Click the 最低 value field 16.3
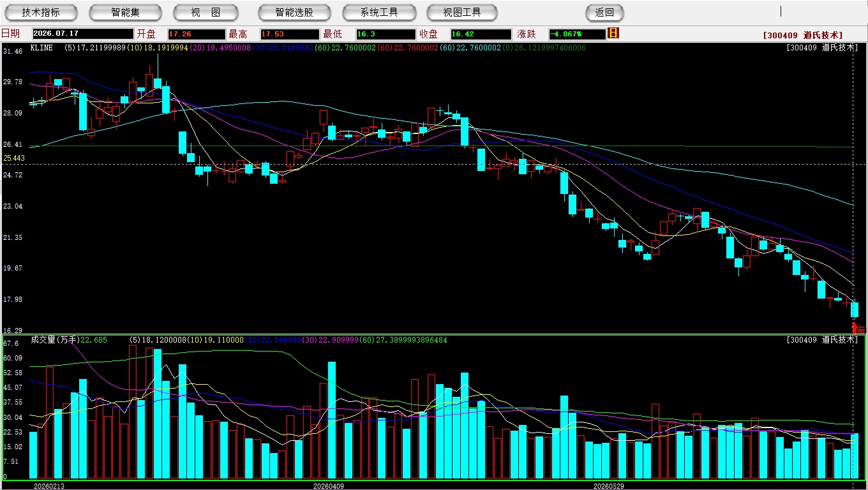Screen dimensions: 868x490 tap(385, 34)
